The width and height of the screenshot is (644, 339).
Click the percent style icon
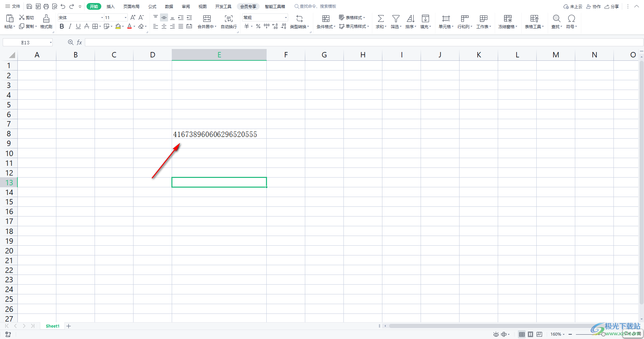[258, 26]
